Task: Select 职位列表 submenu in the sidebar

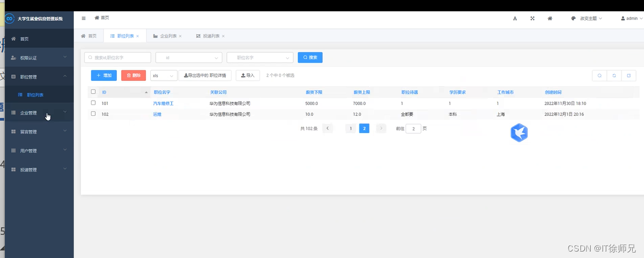Action: click(x=39, y=95)
